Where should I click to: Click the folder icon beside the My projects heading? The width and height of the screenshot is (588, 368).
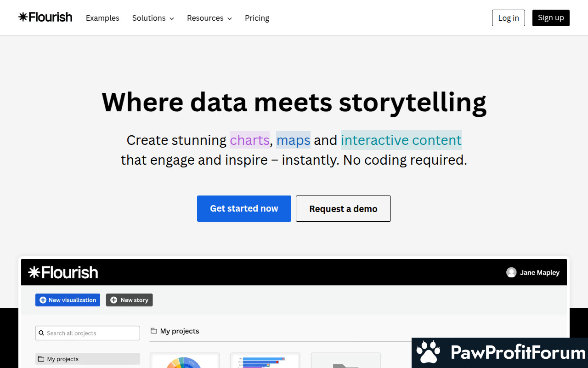(154, 331)
